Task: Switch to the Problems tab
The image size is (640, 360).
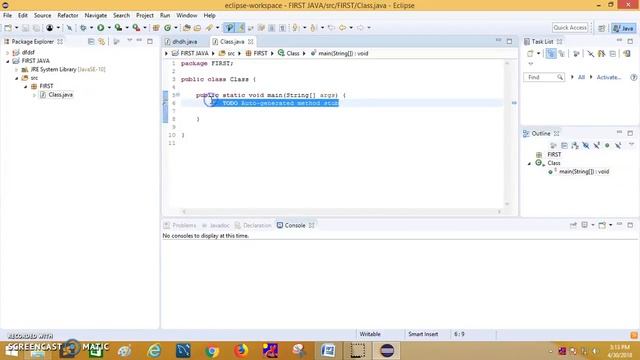Action: [x=180, y=225]
